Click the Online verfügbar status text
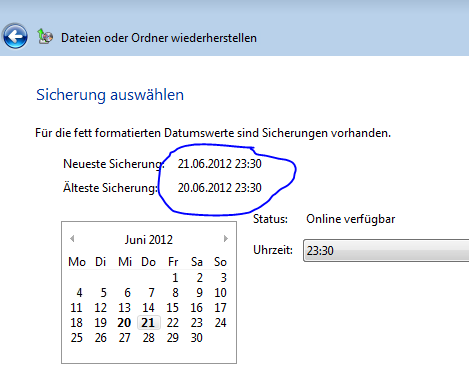This screenshot has height=374, width=469. click(350, 219)
